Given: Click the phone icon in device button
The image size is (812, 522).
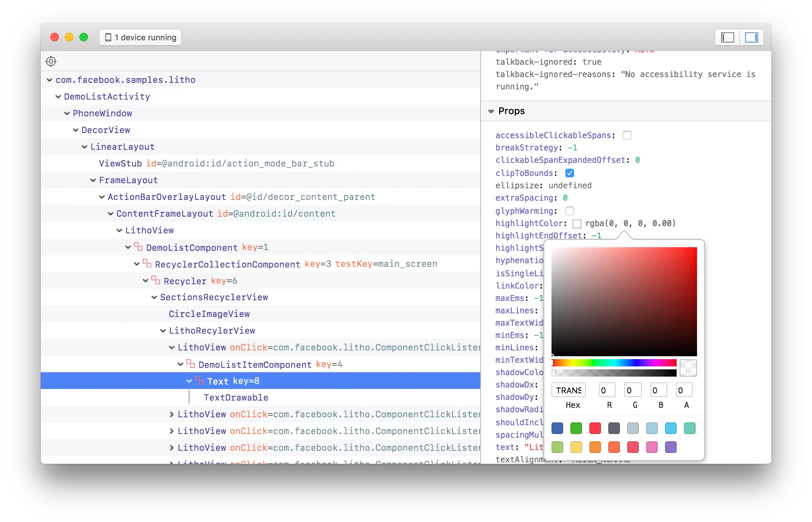Looking at the screenshot, I should click(x=108, y=37).
